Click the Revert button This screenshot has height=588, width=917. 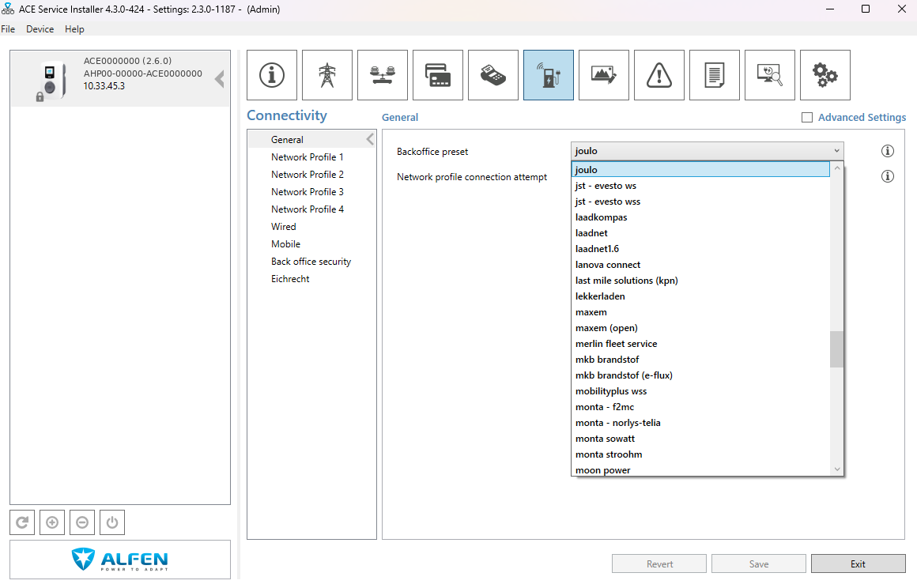click(x=659, y=564)
